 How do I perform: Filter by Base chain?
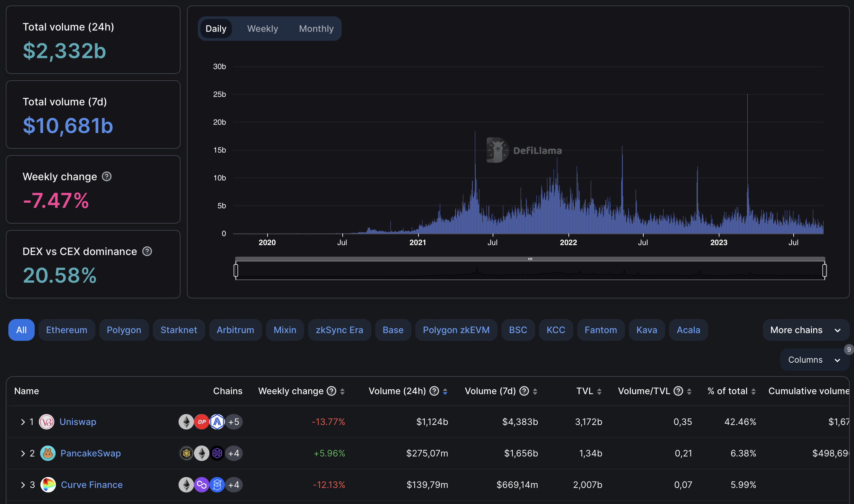(x=393, y=330)
